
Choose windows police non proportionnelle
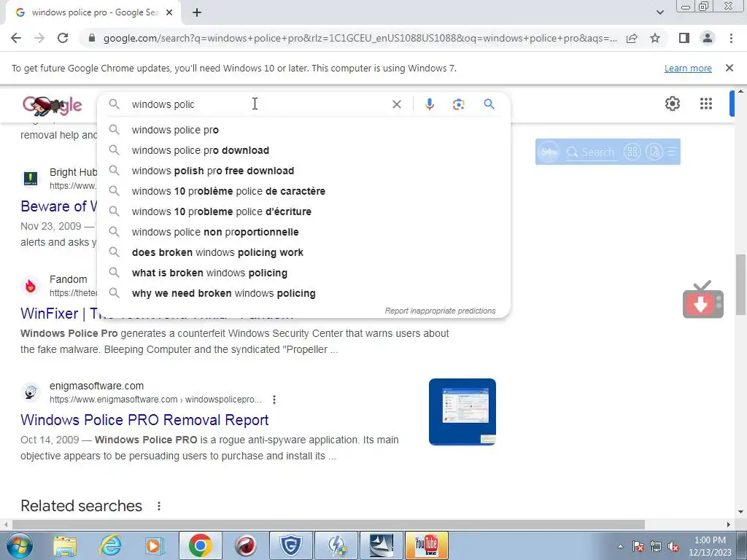tap(304, 233)
